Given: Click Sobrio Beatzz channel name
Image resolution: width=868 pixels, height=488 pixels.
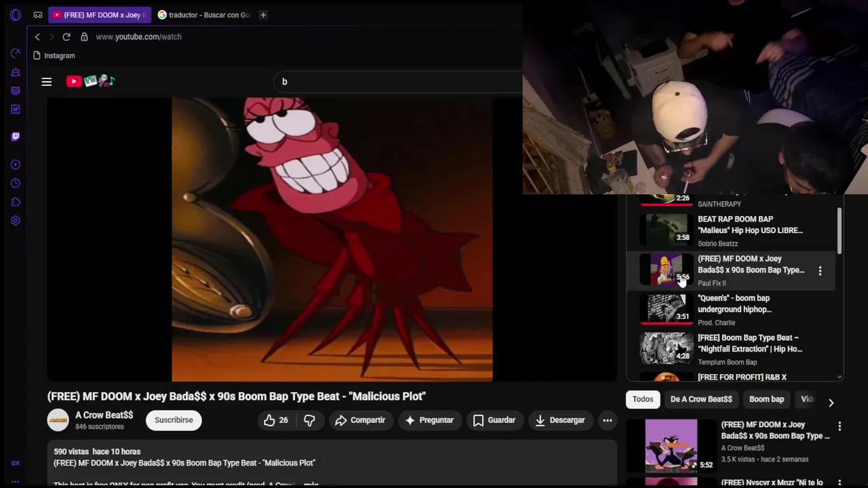Looking at the screenshot, I should tap(717, 243).
